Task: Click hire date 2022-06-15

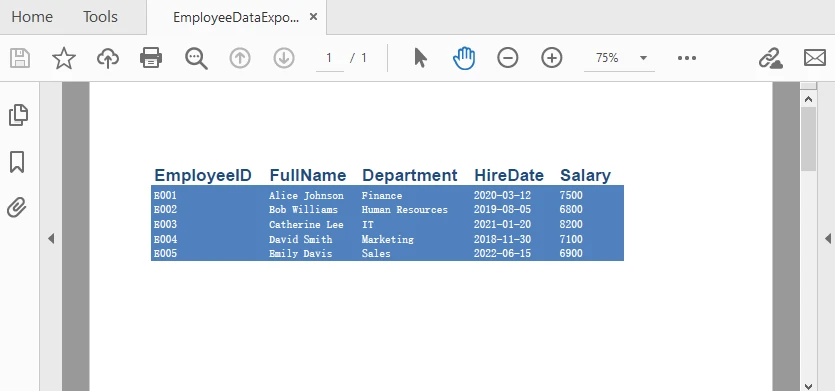Action: coord(502,254)
